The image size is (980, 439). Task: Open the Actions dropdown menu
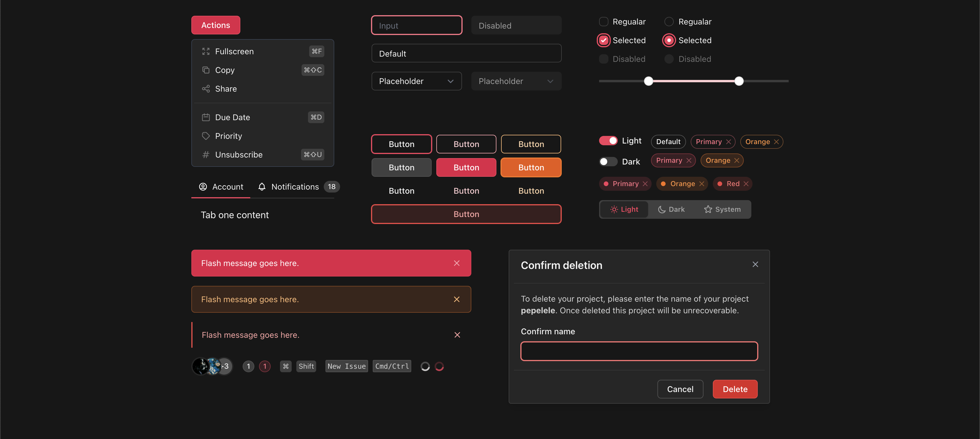pyautogui.click(x=215, y=25)
